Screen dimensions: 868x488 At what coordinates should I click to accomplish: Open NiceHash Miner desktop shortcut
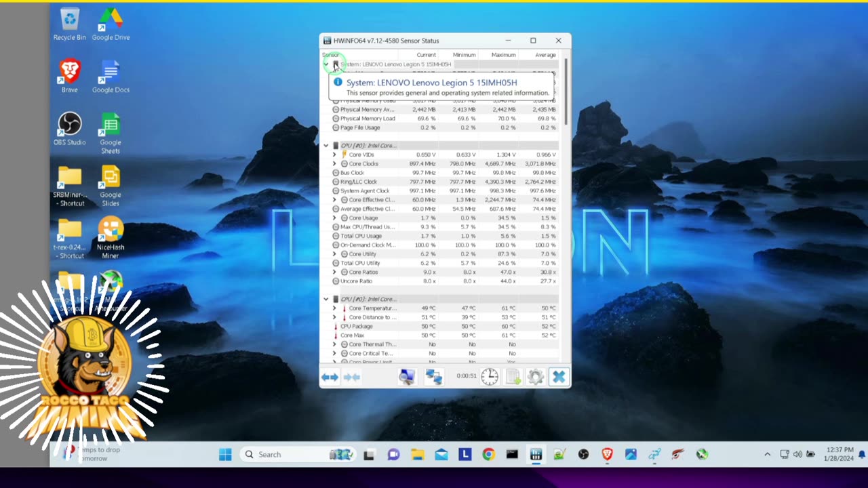[x=111, y=238]
